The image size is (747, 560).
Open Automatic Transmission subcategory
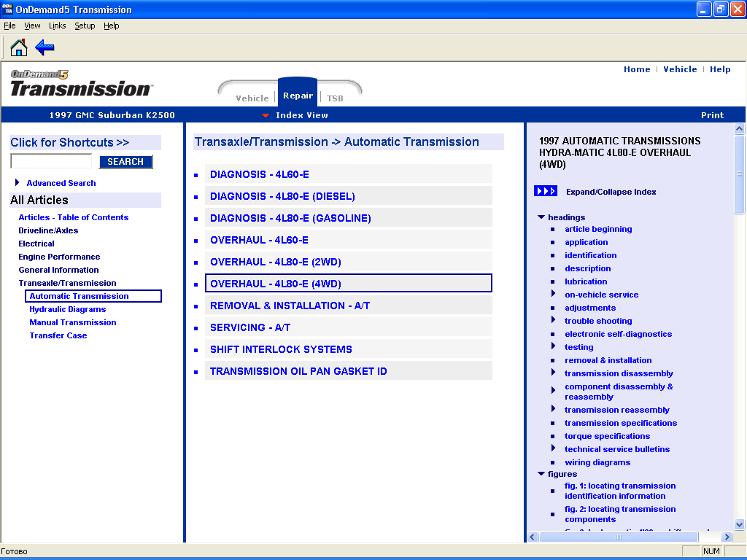coord(93,296)
